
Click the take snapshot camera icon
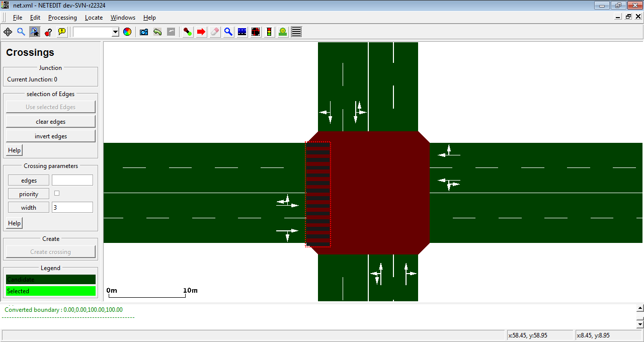point(144,32)
